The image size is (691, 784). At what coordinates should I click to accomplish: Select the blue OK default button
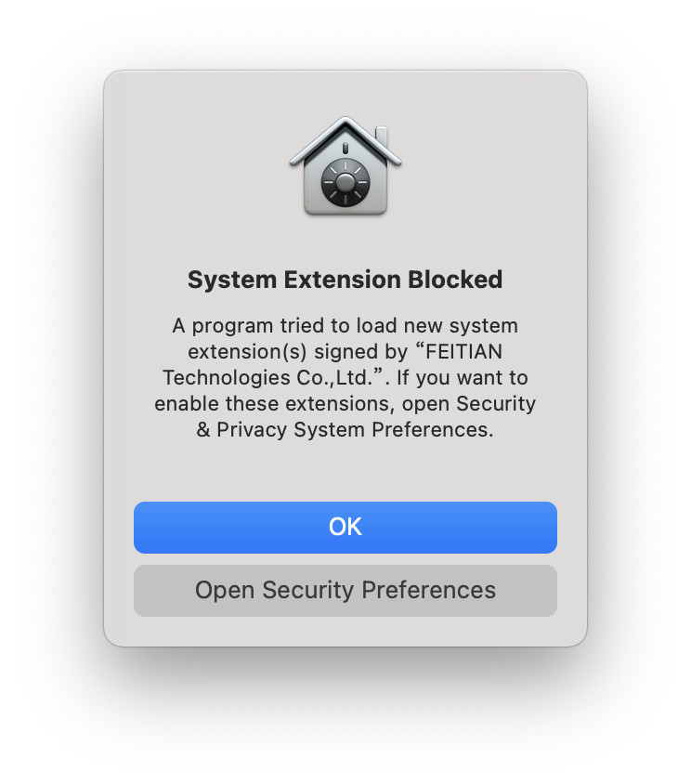[x=345, y=528]
